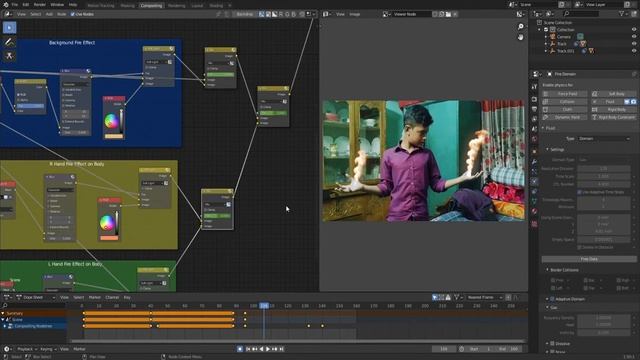Image resolution: width=640 pixels, height=360 pixels.
Task: Open the Physics properties tab icon
Action: pos(534,181)
